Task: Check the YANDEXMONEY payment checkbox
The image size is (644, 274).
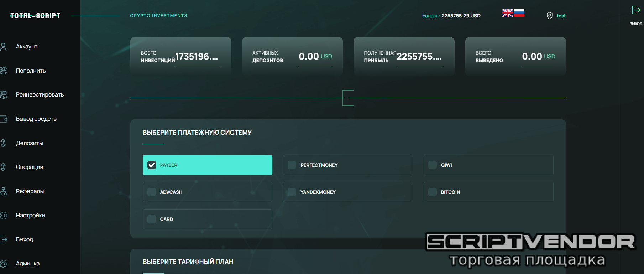Action: pyautogui.click(x=292, y=192)
